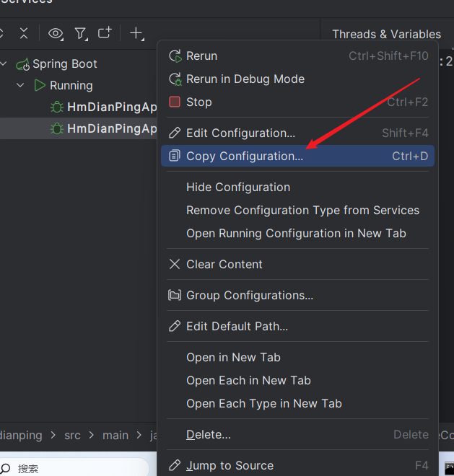Choose Open Each Type in New Tab

tap(297, 403)
